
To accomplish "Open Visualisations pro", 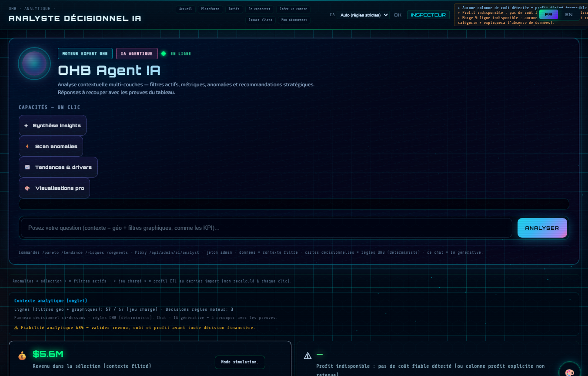I will [54, 188].
